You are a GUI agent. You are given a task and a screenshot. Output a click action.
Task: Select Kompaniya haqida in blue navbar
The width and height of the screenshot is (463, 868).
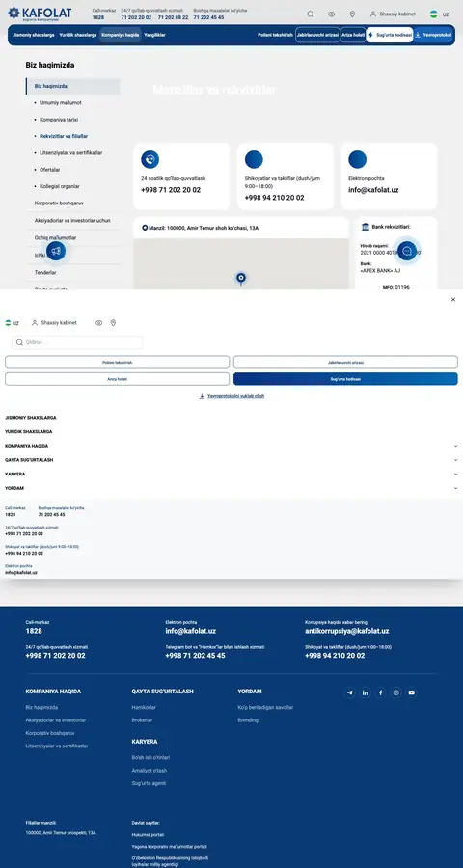[x=121, y=35]
